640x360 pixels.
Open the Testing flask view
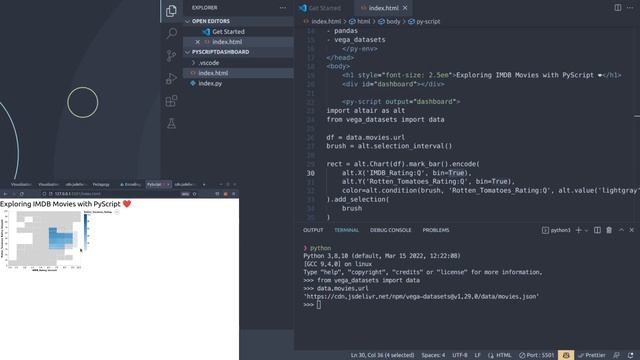pyautogui.click(x=171, y=123)
